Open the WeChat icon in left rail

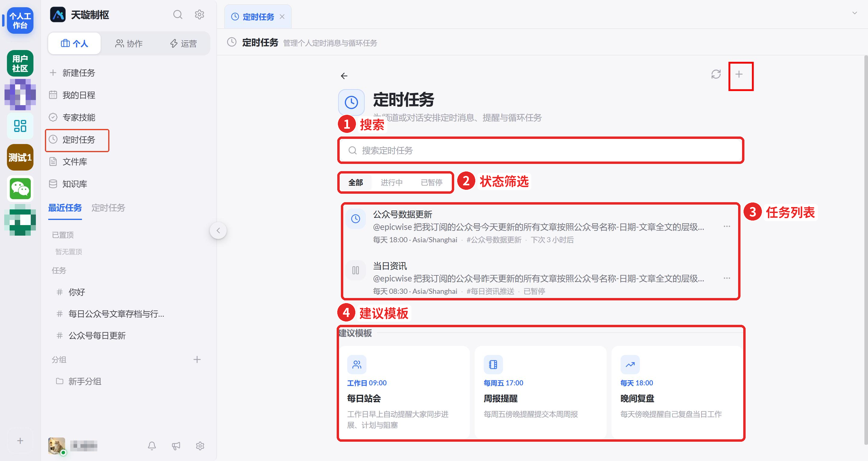click(20, 189)
